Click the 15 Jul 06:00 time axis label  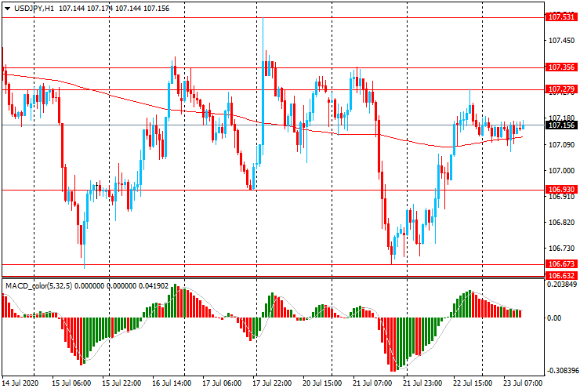point(71,383)
